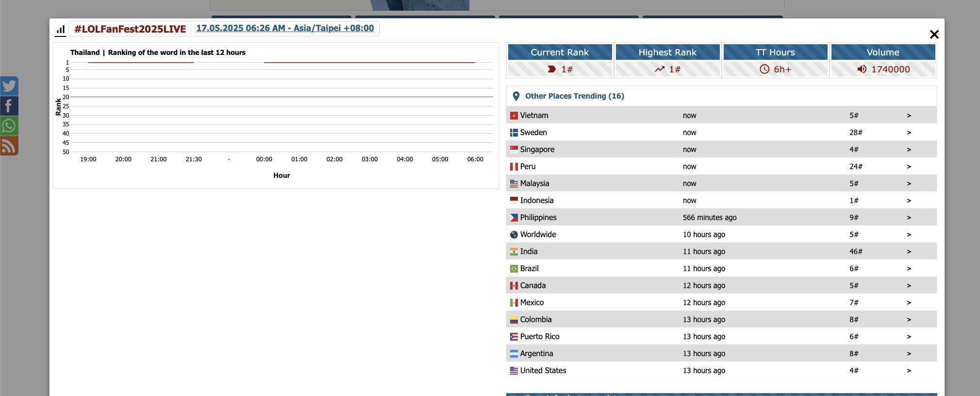
Task: Click the 00:00 chart hour label
Action: pos(264,159)
